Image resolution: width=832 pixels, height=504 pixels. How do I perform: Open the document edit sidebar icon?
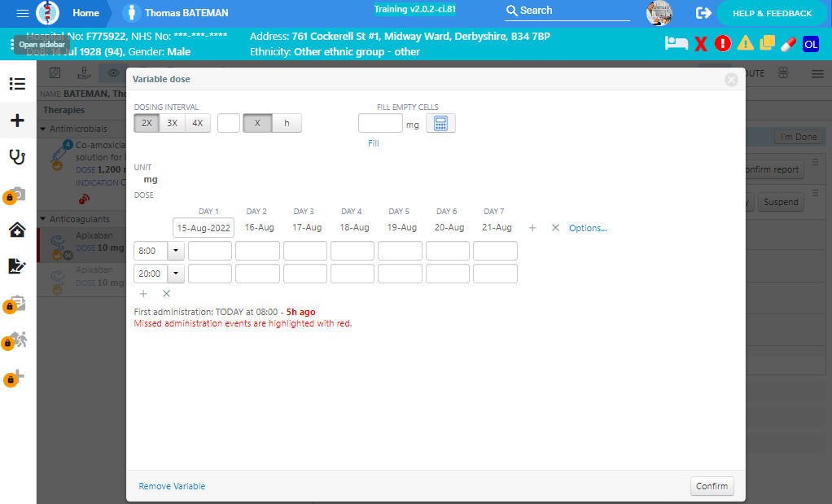[x=17, y=265]
